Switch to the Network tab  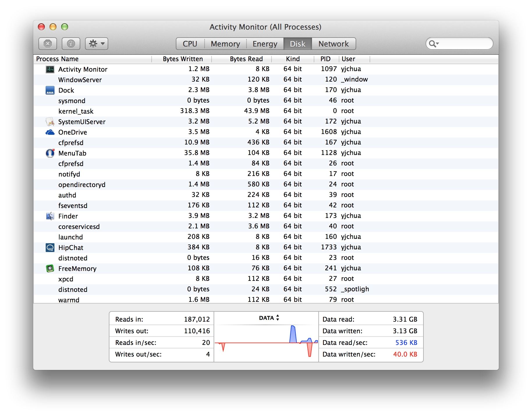tap(334, 44)
